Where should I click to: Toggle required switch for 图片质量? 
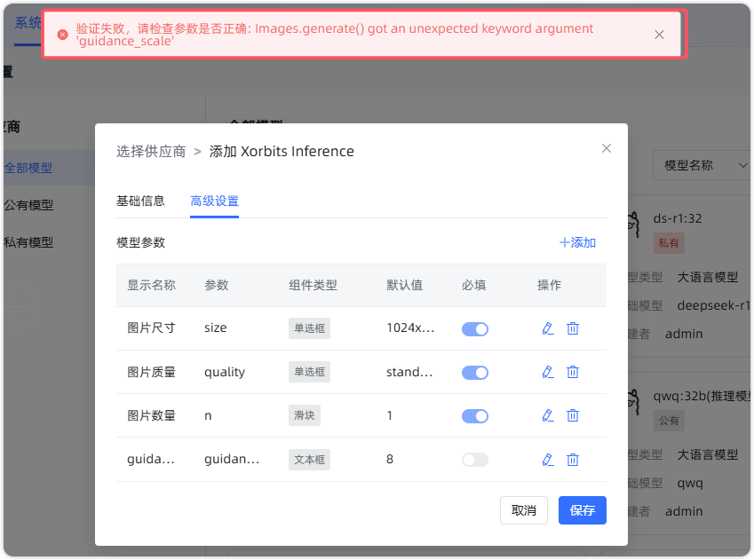point(475,372)
